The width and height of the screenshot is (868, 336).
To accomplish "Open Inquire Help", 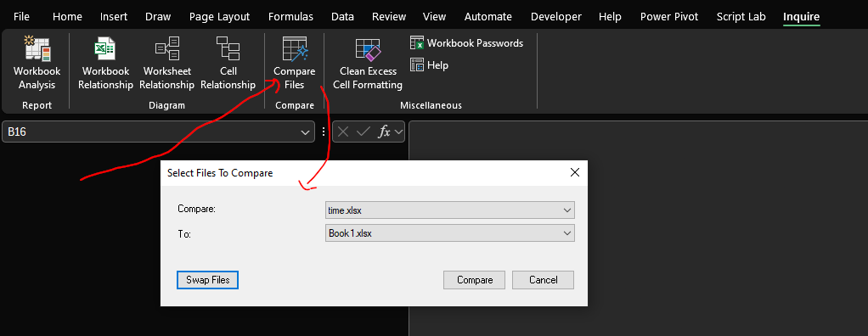I will [430, 65].
